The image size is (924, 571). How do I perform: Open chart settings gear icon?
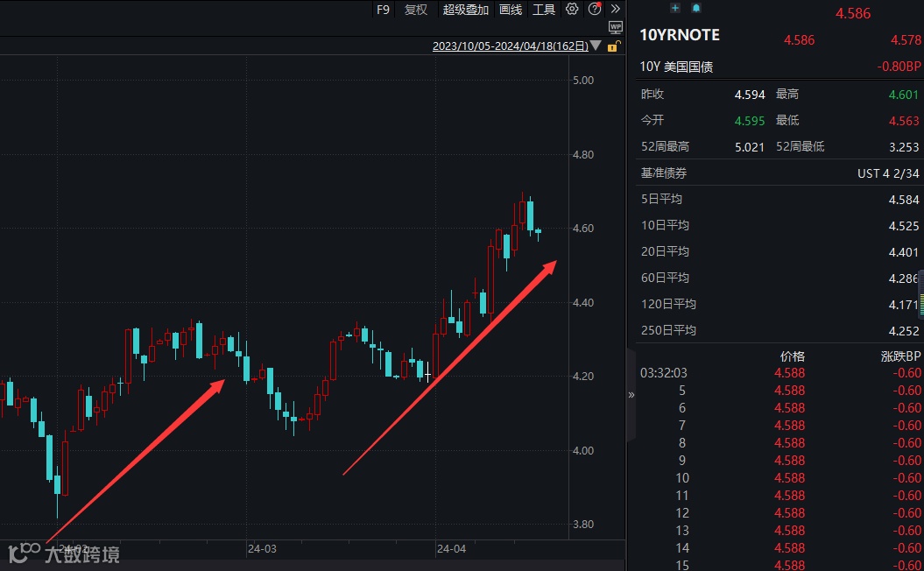coord(572,9)
